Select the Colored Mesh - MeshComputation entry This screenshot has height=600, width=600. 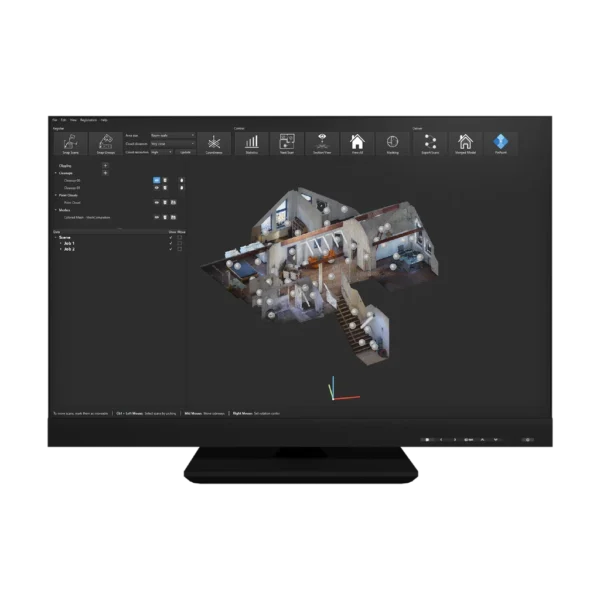87,217
